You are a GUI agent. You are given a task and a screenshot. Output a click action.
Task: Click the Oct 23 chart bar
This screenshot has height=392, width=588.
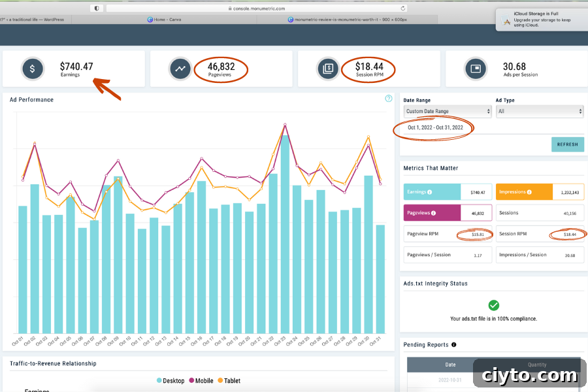[285, 234]
